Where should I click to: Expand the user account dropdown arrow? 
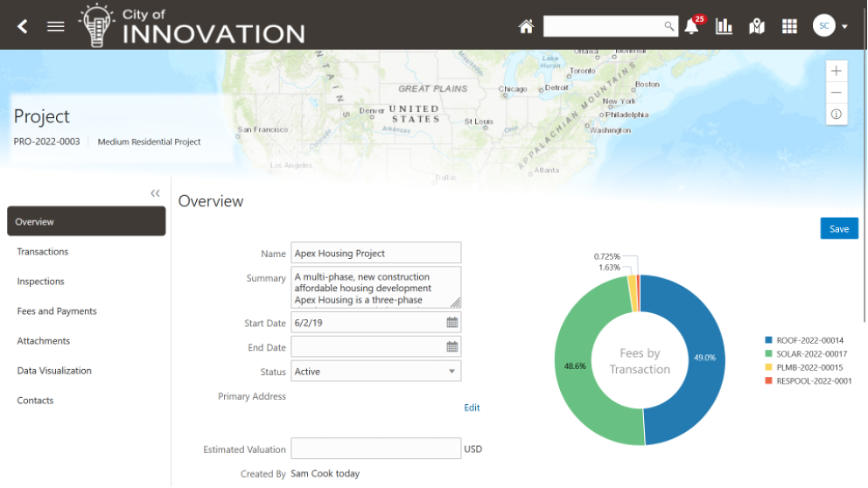pyautogui.click(x=844, y=26)
